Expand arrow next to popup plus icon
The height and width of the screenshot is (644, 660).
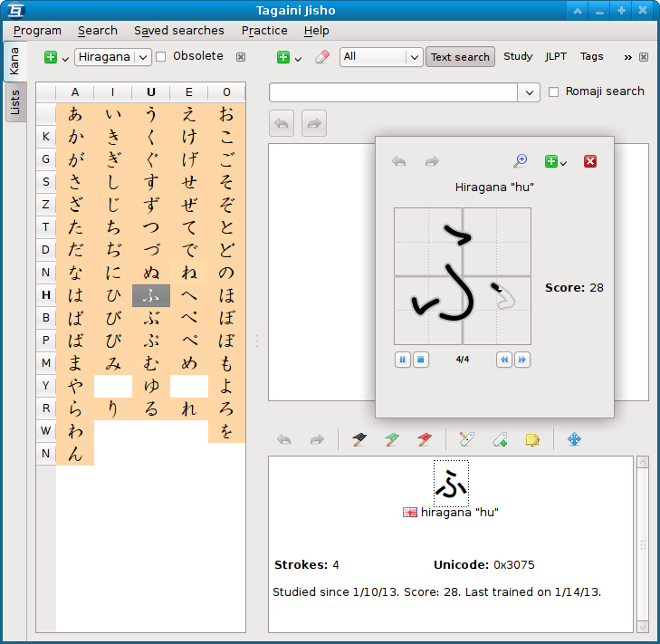pos(564,164)
